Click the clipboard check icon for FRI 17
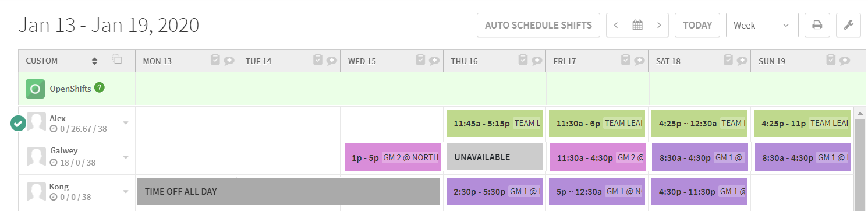This screenshot has width=868, height=211. (625, 59)
